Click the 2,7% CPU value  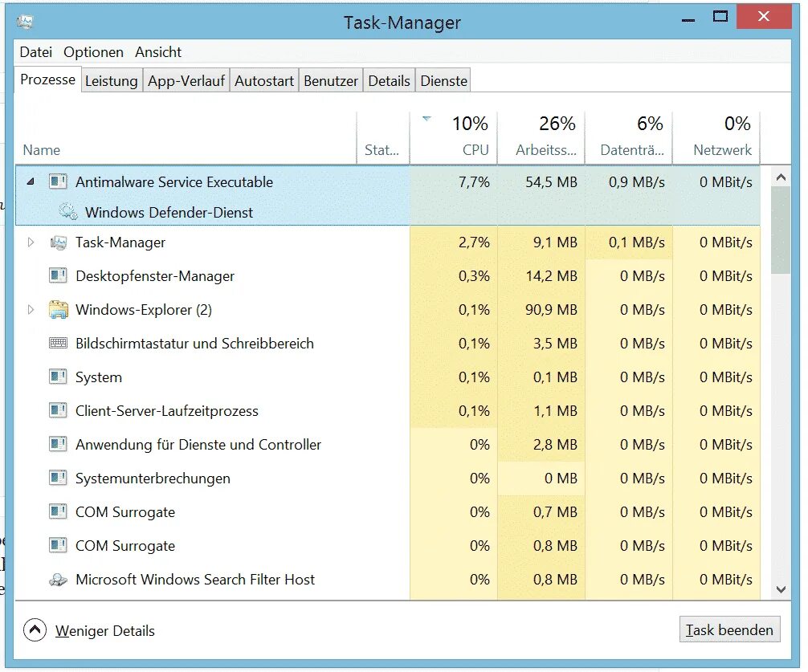click(x=474, y=242)
